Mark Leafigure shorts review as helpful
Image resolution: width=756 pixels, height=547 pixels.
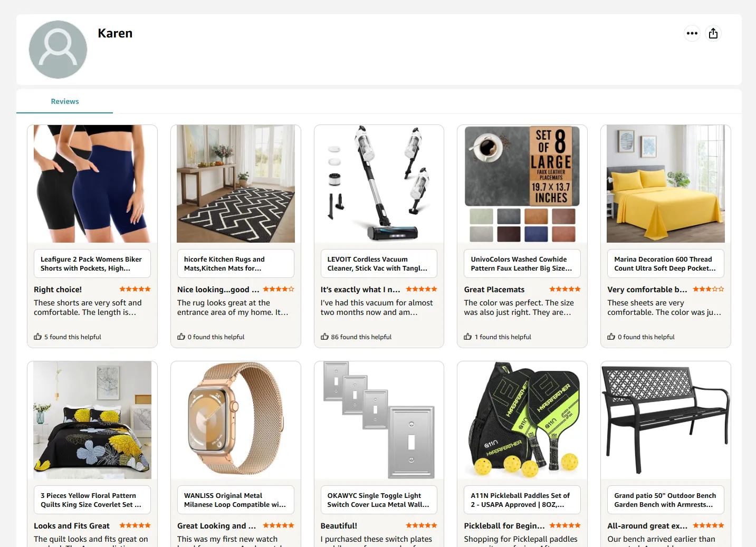(38, 337)
